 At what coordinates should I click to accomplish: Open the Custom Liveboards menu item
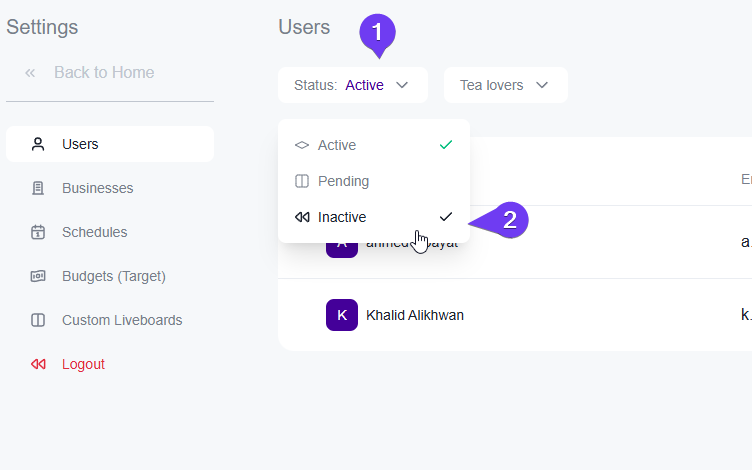coord(122,320)
